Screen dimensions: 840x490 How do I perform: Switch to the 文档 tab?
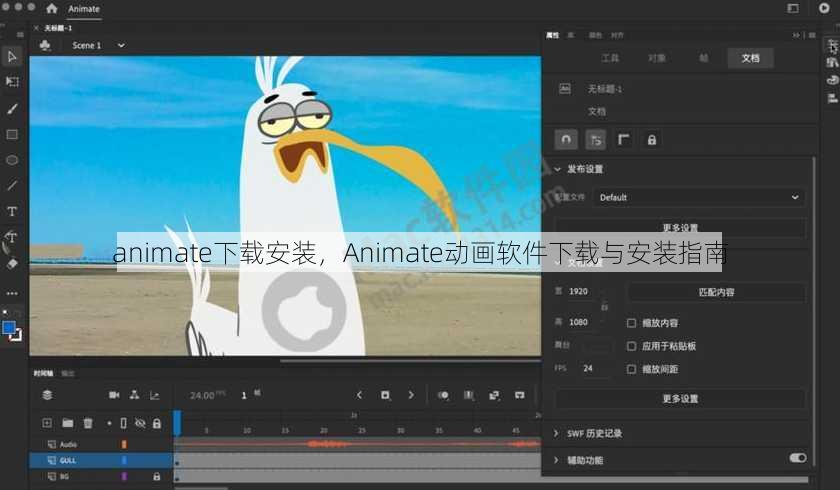pos(751,58)
